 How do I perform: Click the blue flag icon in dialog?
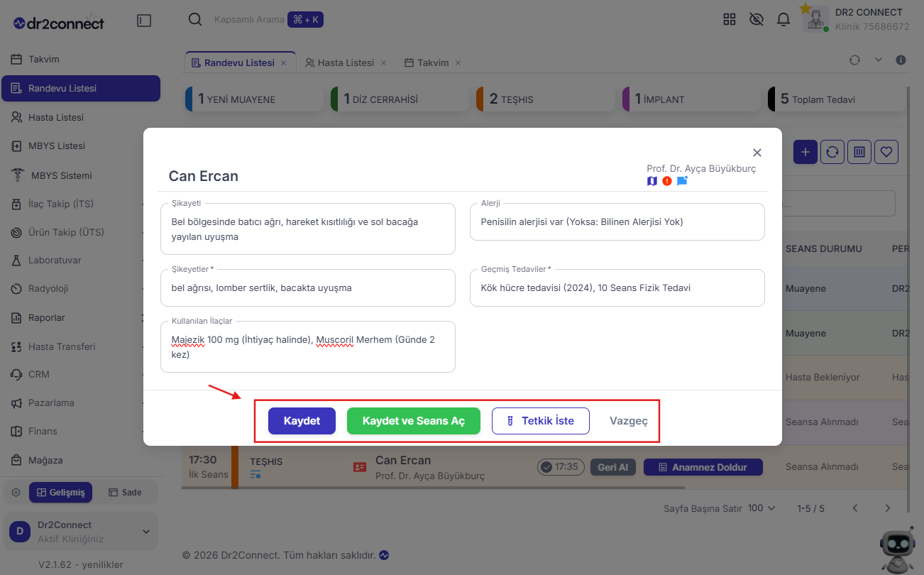[682, 181]
